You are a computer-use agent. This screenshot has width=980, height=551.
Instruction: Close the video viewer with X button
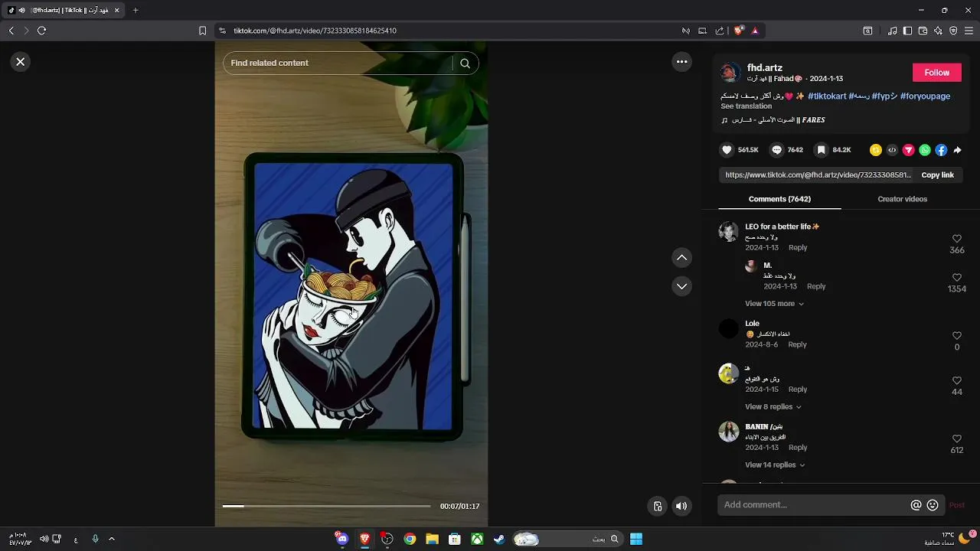point(21,62)
